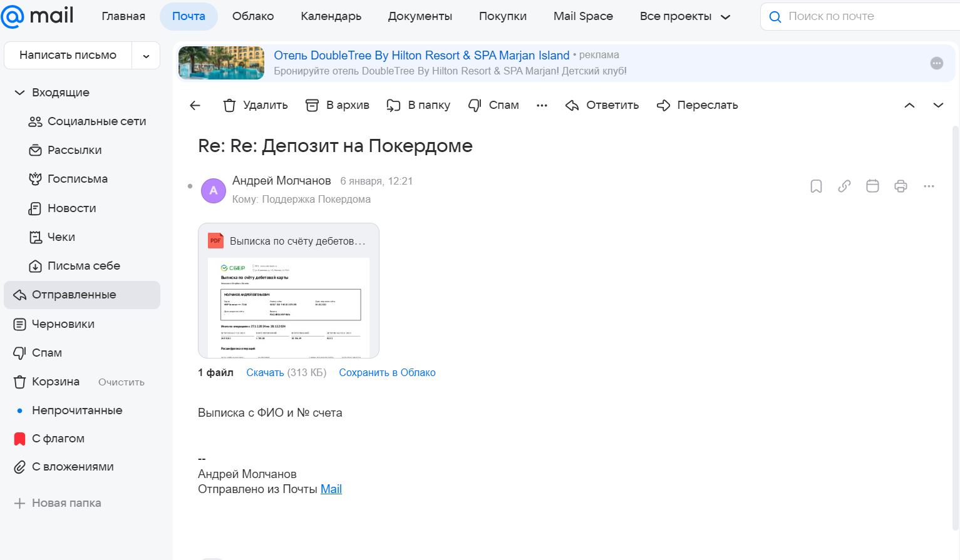
Task: Click the Черновики draft icon
Action: pos(20,324)
